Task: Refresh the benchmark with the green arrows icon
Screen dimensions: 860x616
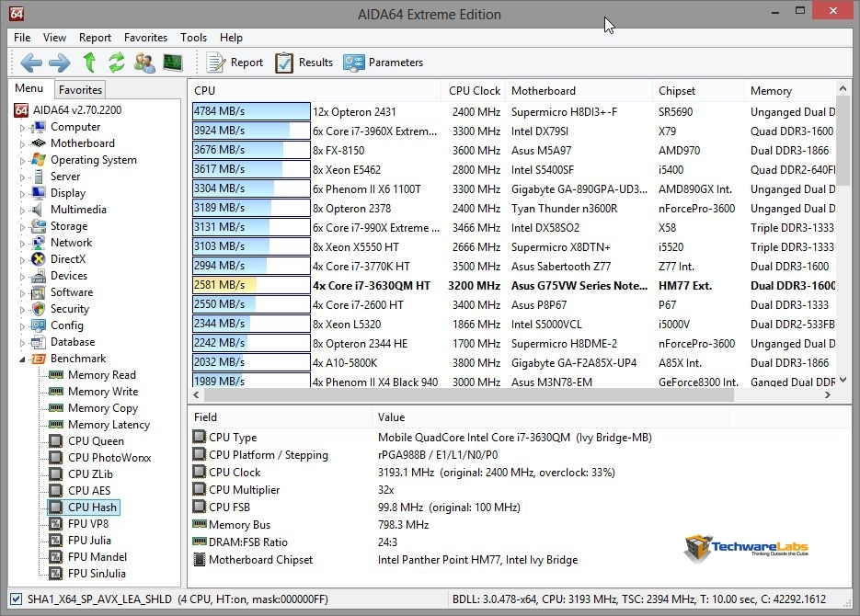Action: coord(116,63)
